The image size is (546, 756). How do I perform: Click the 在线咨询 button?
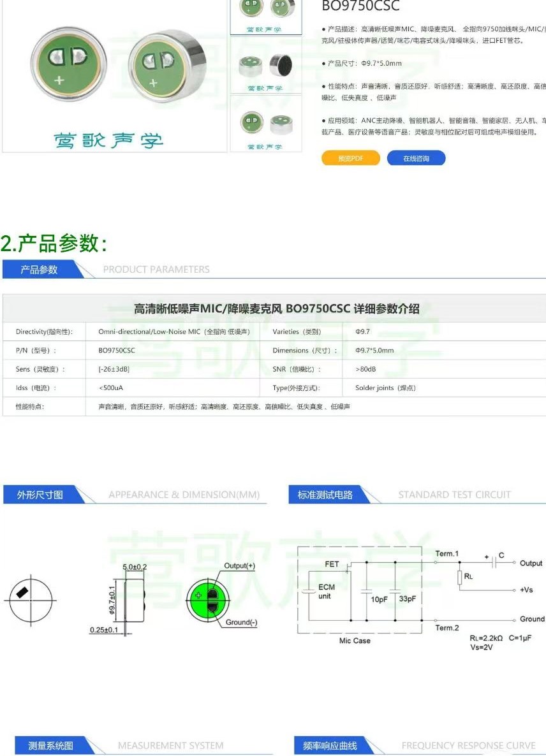click(417, 157)
